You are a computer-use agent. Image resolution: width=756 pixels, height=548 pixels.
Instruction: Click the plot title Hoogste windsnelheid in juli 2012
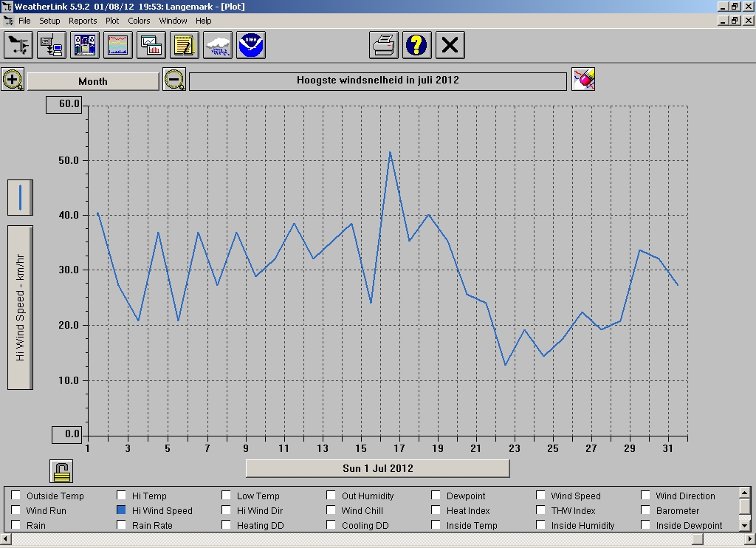pyautogui.click(x=378, y=81)
